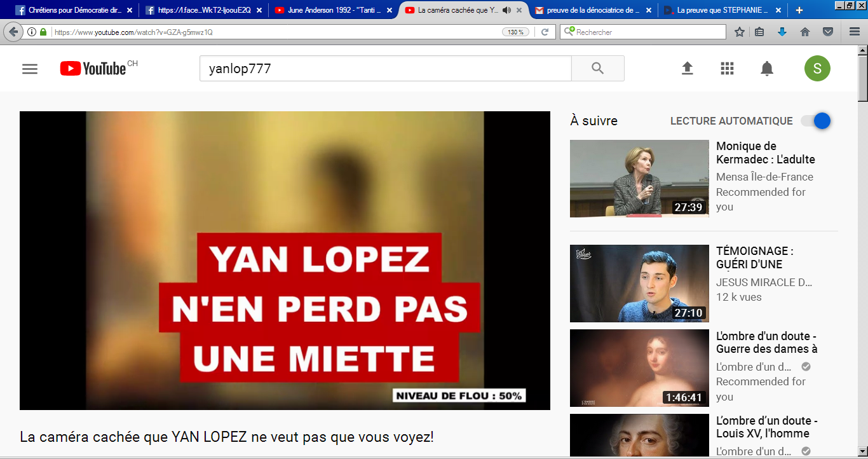This screenshot has height=459, width=868.
Task: Click the 'À suivre' heading
Action: click(593, 121)
